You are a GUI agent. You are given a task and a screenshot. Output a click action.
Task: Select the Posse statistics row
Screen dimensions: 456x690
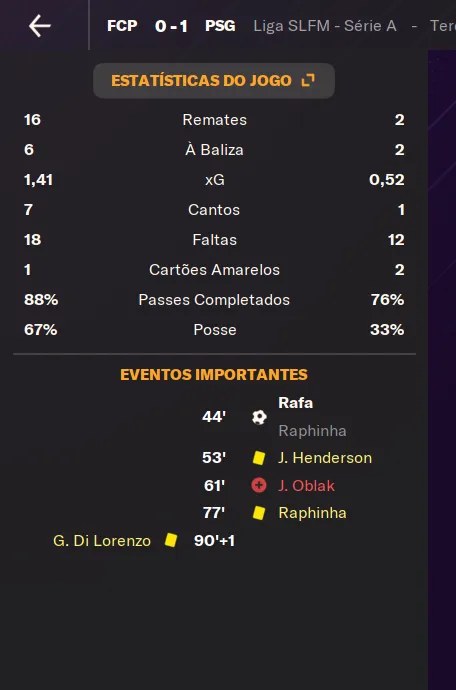pos(214,330)
